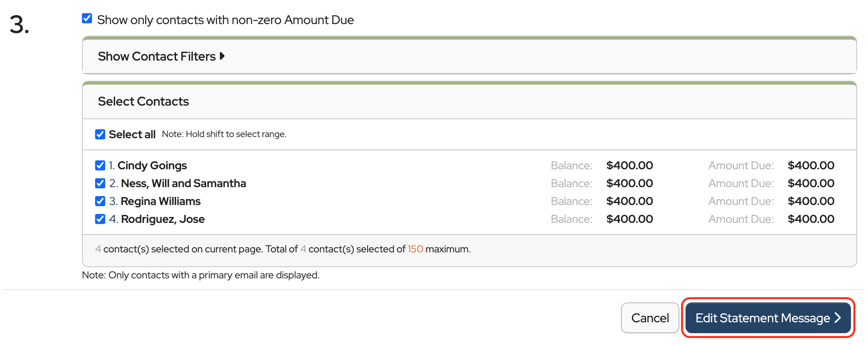
Task: Click the 150 maximum contacts number
Action: 415,249
